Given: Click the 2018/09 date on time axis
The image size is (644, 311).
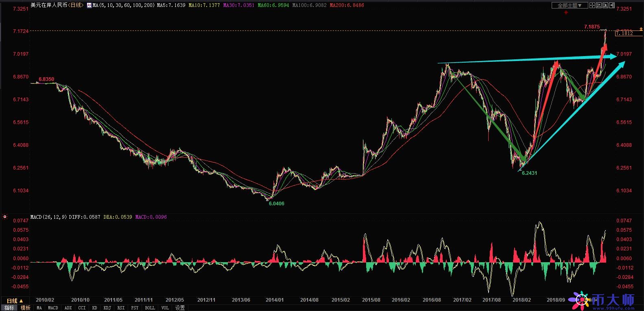Looking at the screenshot, I should point(556,300).
